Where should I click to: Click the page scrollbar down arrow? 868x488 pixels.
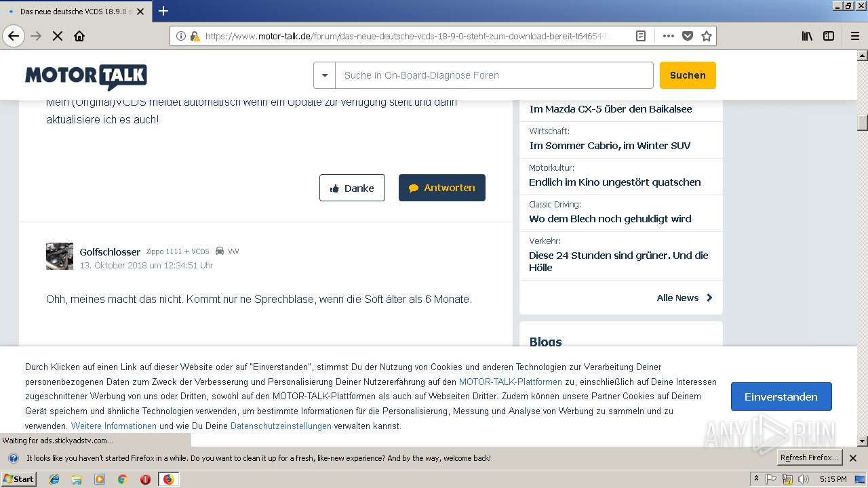pyautogui.click(x=863, y=441)
